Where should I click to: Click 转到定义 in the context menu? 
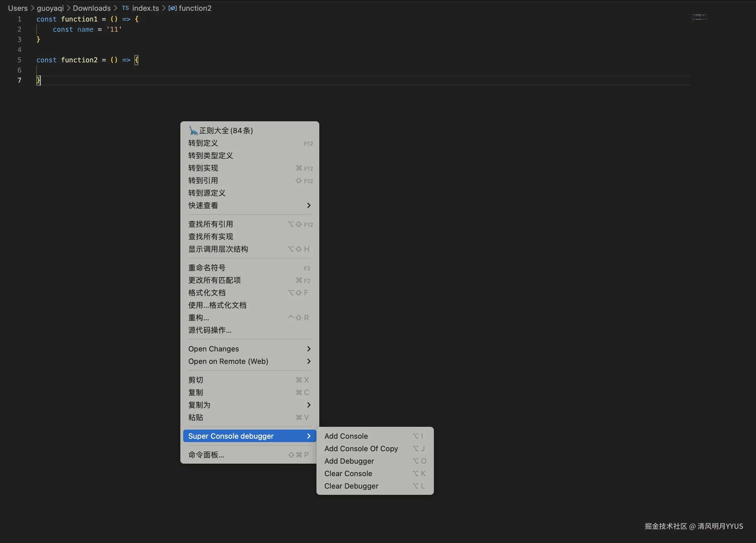click(x=203, y=143)
